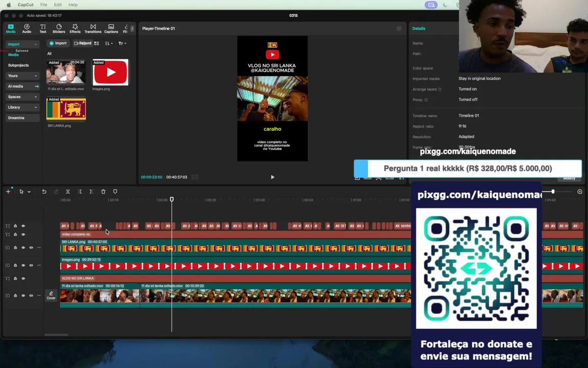
Task: Open the Details tab
Action: pyautogui.click(x=419, y=29)
